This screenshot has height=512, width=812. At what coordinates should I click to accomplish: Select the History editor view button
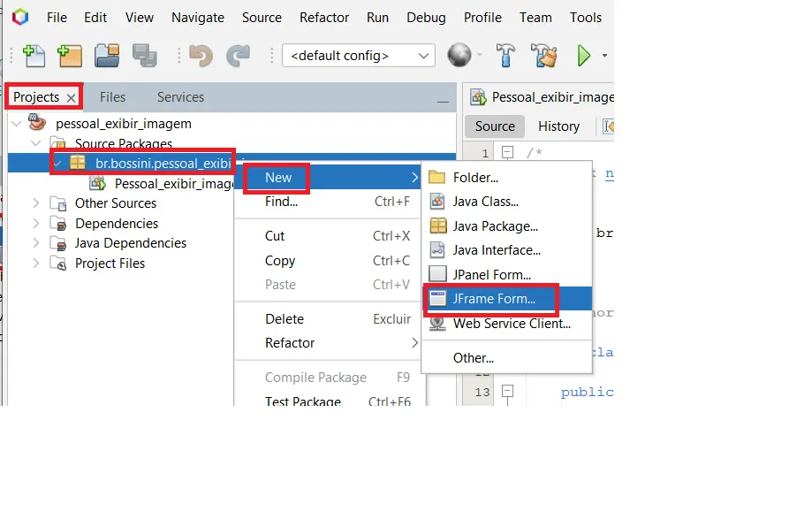point(558,126)
